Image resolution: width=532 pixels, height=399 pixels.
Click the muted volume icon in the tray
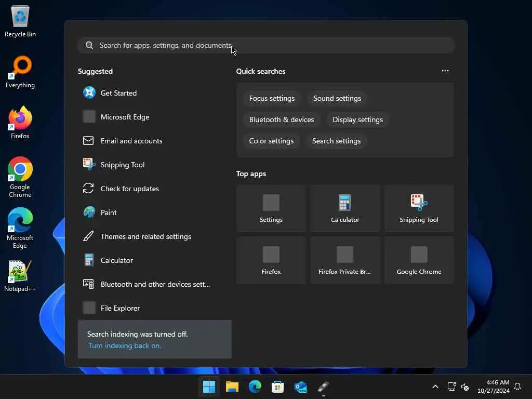click(465, 387)
